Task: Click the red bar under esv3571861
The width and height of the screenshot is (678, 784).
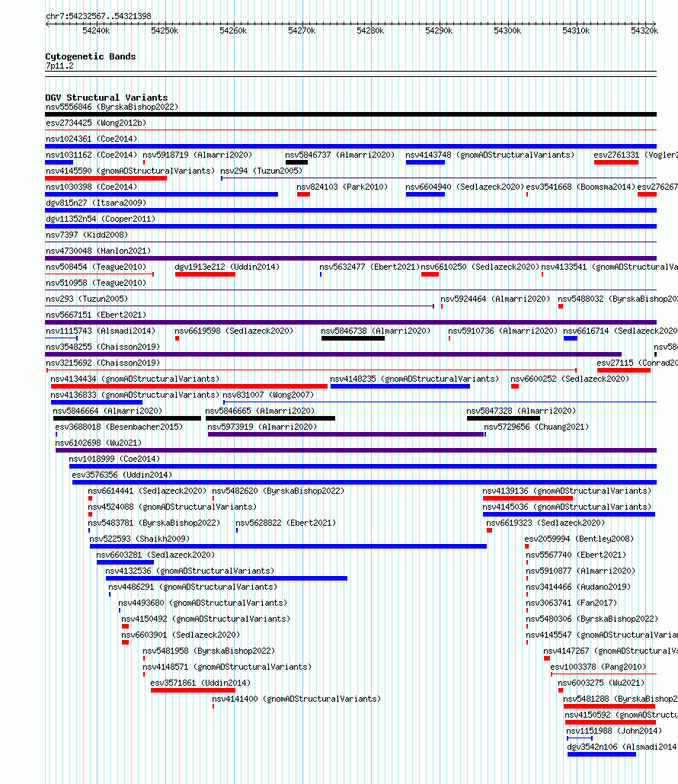Action: tap(193, 690)
